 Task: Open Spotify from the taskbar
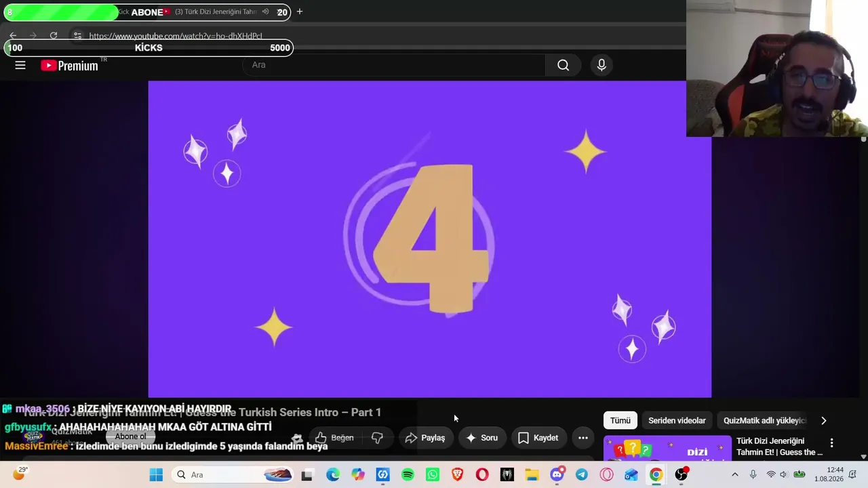[408, 474]
